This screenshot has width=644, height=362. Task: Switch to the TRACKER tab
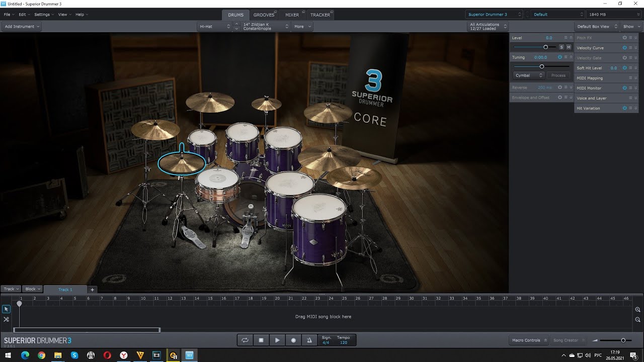(x=320, y=15)
